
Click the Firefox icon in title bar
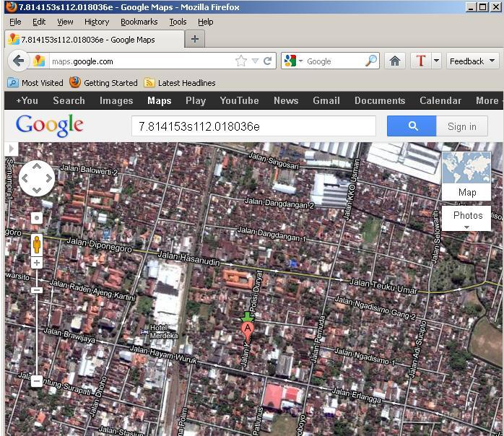point(12,6)
